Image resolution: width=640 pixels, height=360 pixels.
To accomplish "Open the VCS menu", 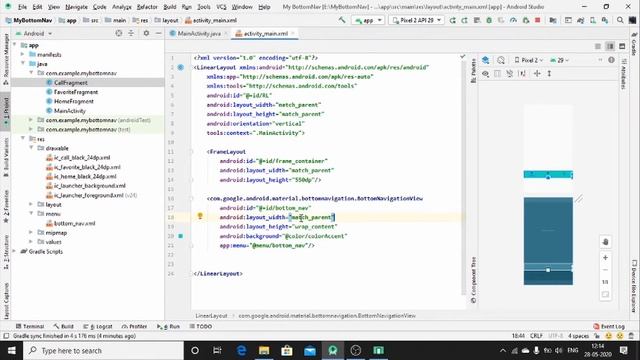I will click(x=221, y=7).
